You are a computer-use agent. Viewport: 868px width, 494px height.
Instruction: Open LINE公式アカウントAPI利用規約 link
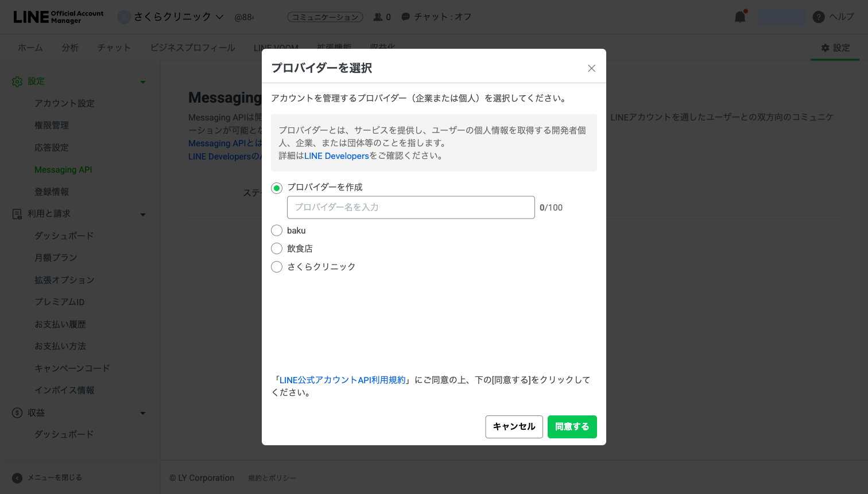[342, 380]
